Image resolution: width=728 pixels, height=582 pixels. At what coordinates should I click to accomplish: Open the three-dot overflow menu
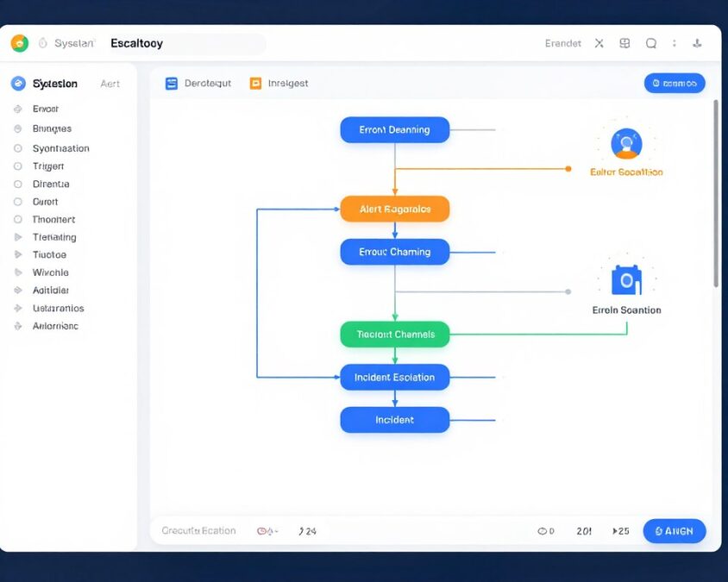[675, 42]
